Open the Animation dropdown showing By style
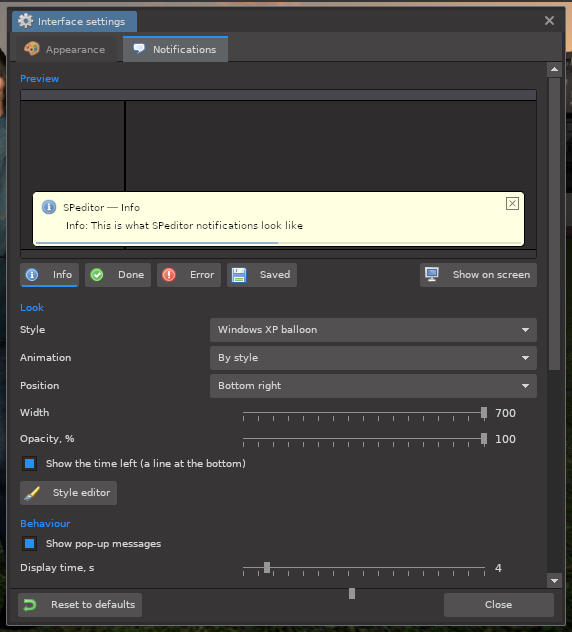The image size is (572, 632). tap(373, 358)
